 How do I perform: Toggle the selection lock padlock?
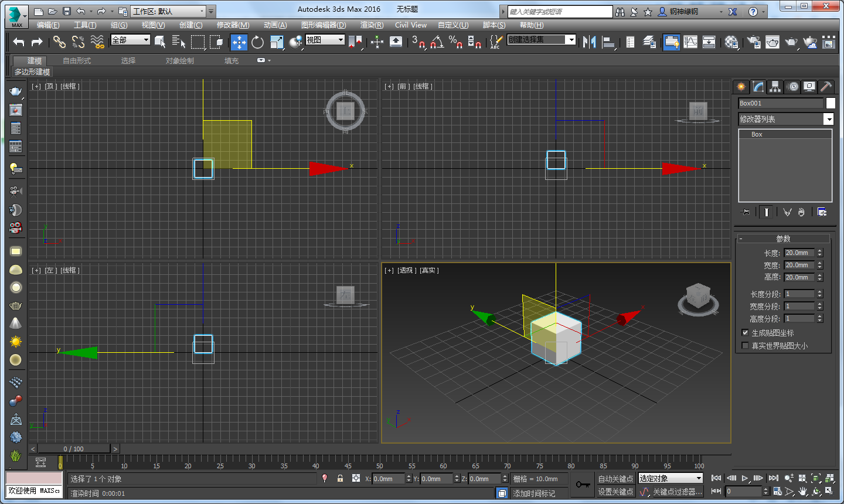(340, 478)
